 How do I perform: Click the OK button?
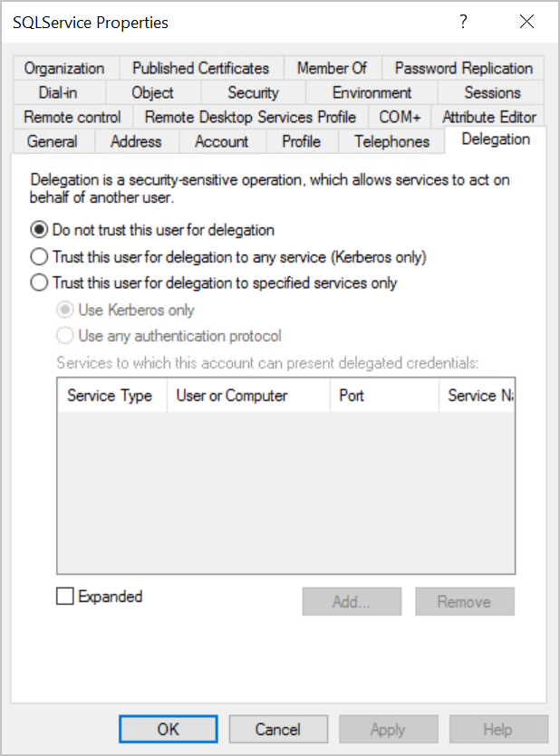pyautogui.click(x=168, y=729)
